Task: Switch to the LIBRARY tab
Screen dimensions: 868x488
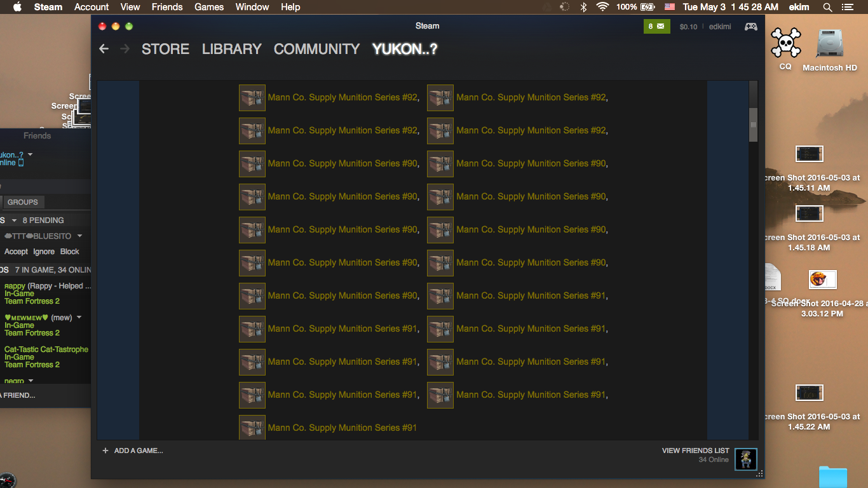Action: [x=231, y=49]
